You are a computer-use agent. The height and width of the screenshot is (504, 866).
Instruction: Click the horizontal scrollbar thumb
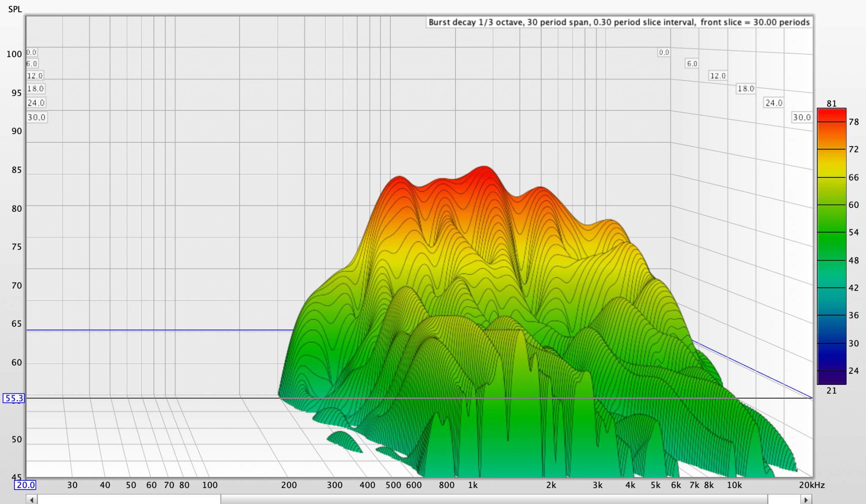coord(494,500)
